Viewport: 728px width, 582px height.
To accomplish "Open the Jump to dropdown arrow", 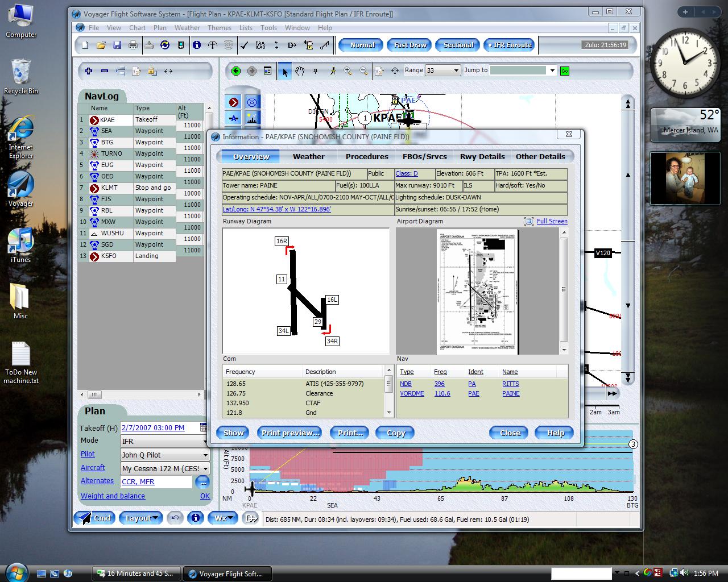I will pyautogui.click(x=552, y=70).
